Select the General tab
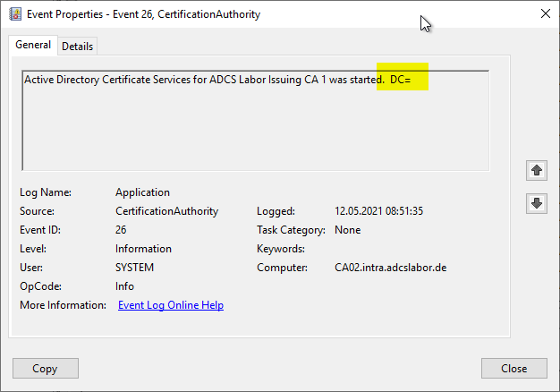The image size is (560, 392). pyautogui.click(x=33, y=45)
